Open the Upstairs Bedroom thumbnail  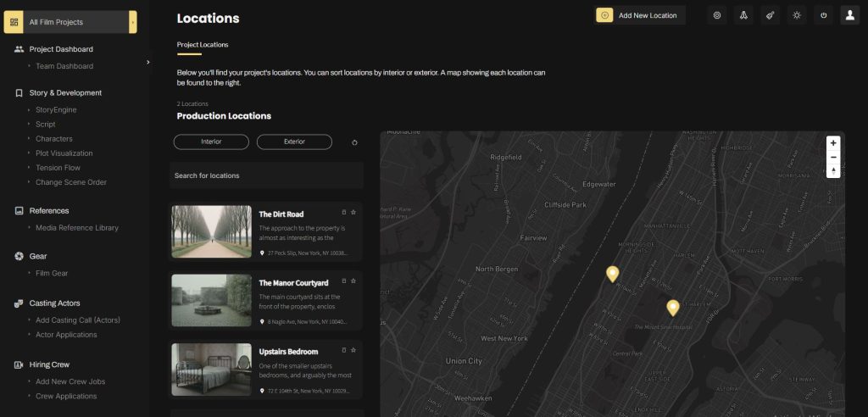point(211,370)
